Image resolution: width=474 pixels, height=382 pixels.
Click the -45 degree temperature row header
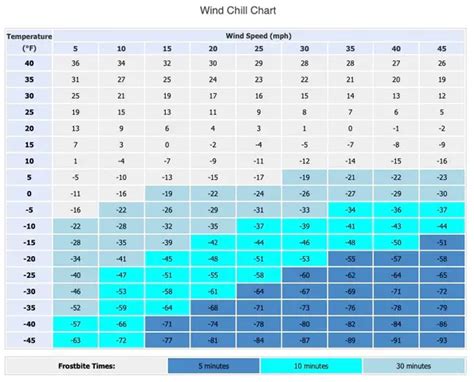(29, 340)
